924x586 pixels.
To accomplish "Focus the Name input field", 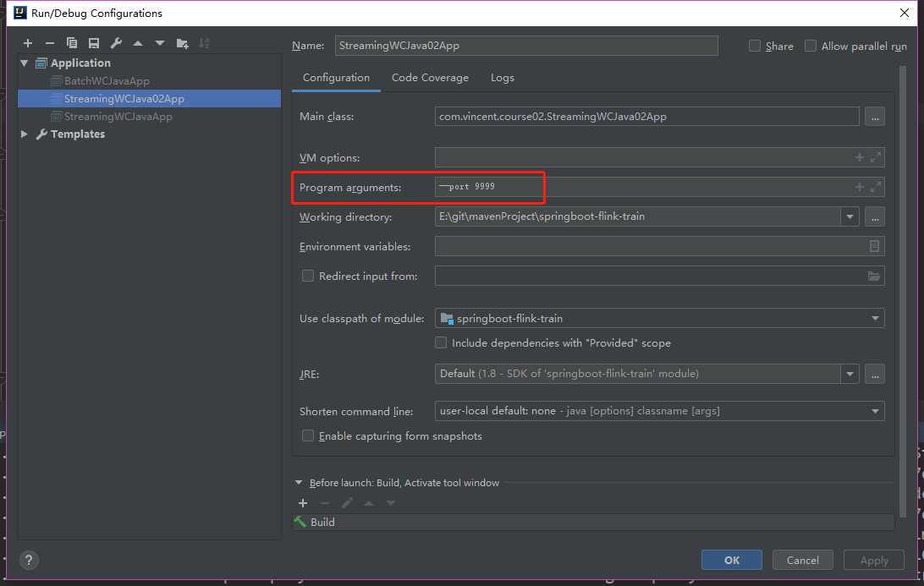I will coord(526,46).
